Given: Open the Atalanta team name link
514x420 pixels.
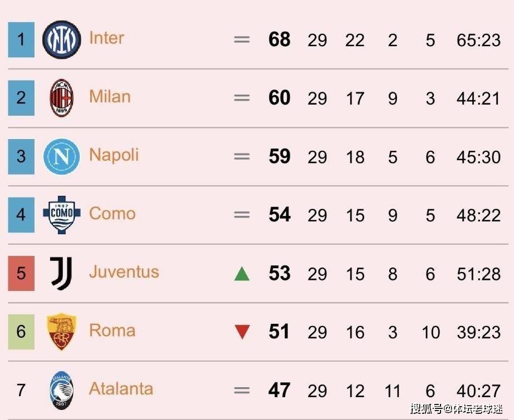Looking at the screenshot, I should [121, 389].
